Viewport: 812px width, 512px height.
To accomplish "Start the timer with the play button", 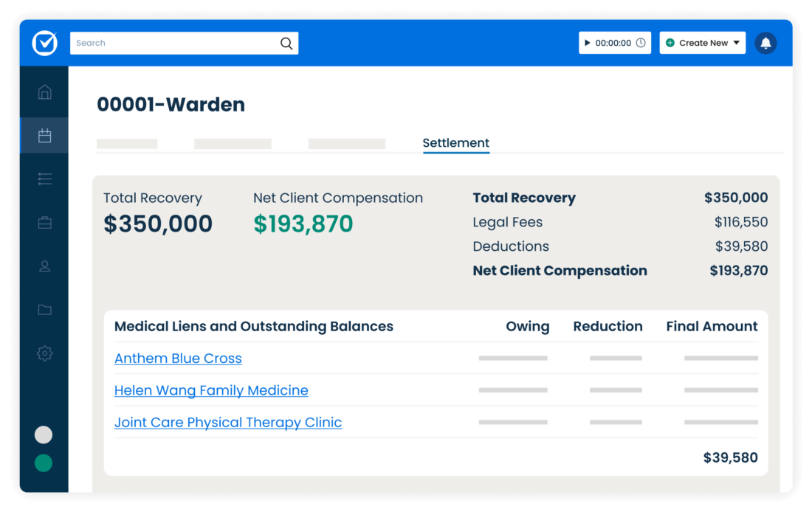I will click(589, 43).
